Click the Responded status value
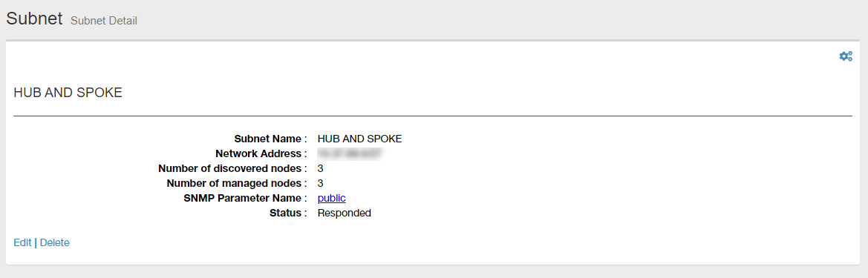Image resolution: width=868 pixels, height=278 pixels. coord(345,213)
